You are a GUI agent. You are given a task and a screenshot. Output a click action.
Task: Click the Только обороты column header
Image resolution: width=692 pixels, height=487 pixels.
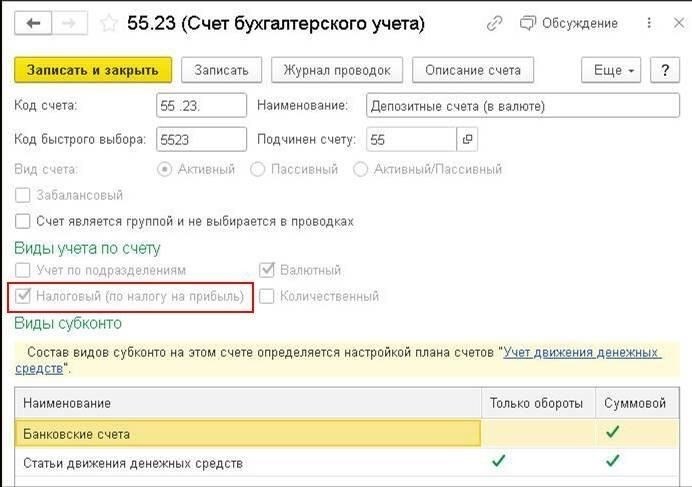[538, 403]
